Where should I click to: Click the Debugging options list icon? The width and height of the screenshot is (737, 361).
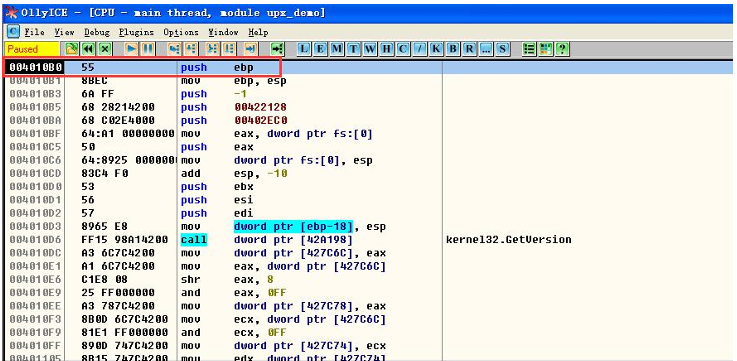[x=529, y=49]
